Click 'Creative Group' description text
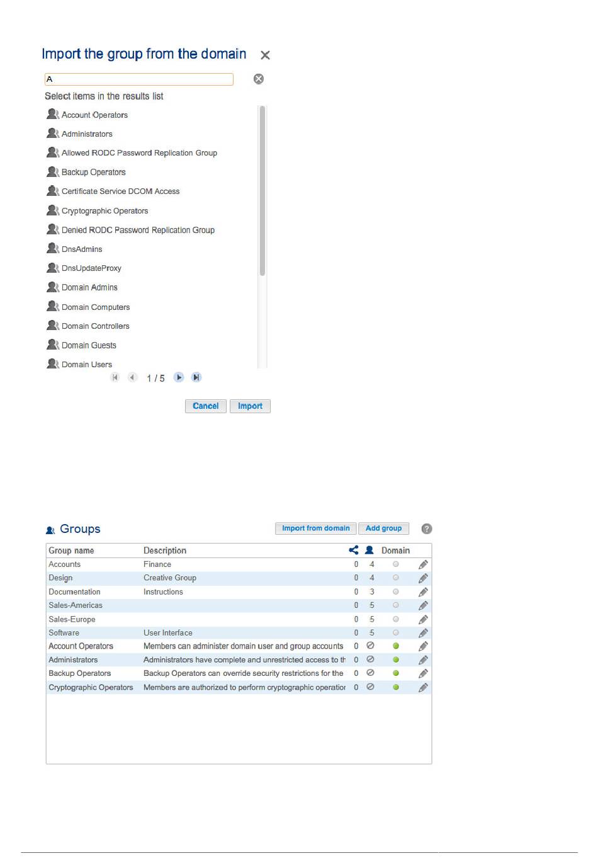598x868 pixels. click(170, 578)
